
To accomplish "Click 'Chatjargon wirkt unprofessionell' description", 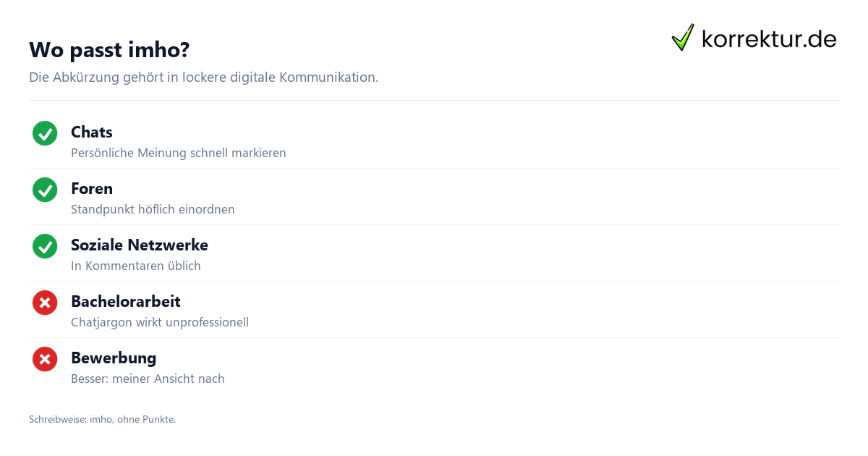I will point(160,322).
